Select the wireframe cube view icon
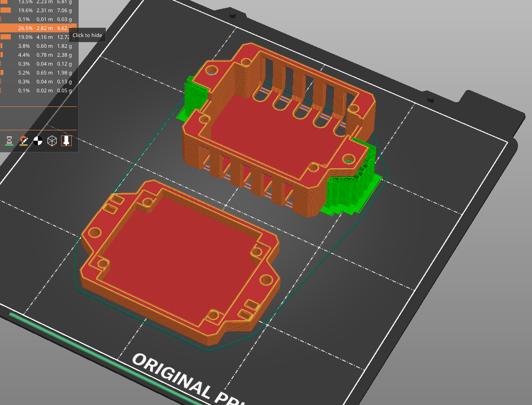 52,140
